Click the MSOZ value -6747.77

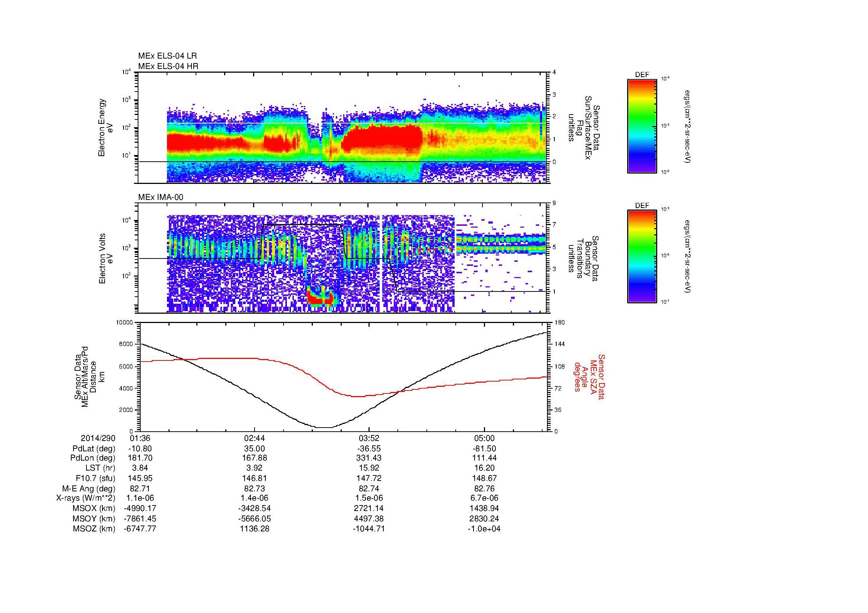[140, 529]
